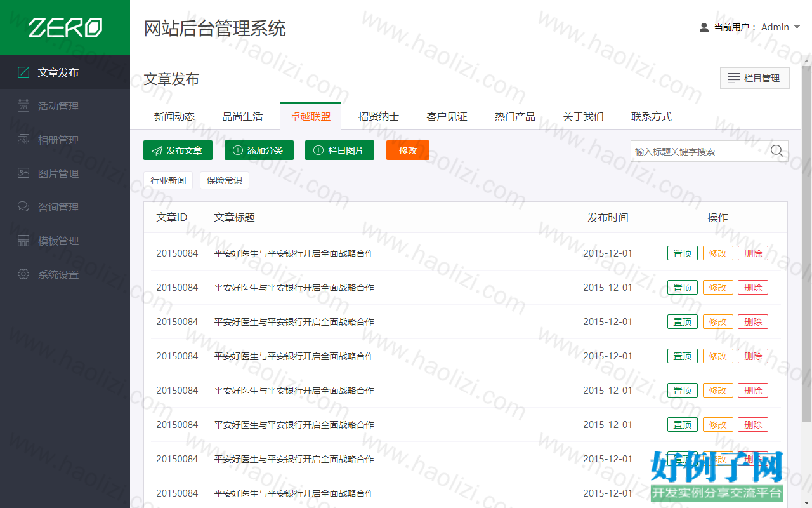Image resolution: width=812 pixels, height=508 pixels.
Task: Open 咨询管理 in the sidebar
Action: pyautogui.click(x=65, y=207)
